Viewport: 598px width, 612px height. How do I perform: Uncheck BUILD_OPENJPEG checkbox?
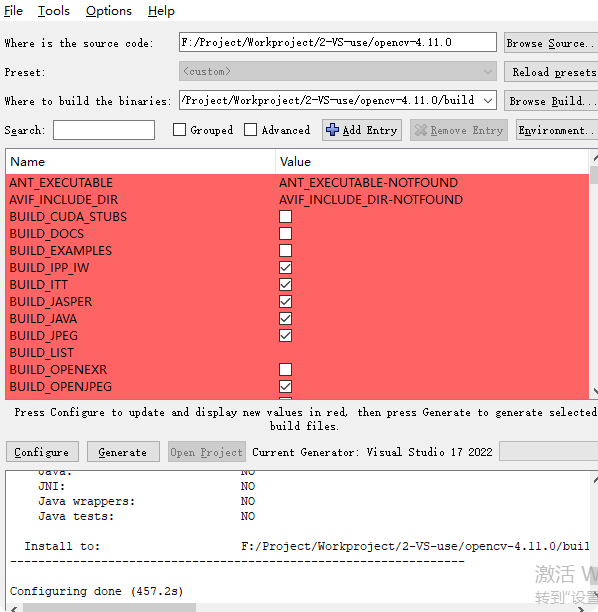point(285,386)
